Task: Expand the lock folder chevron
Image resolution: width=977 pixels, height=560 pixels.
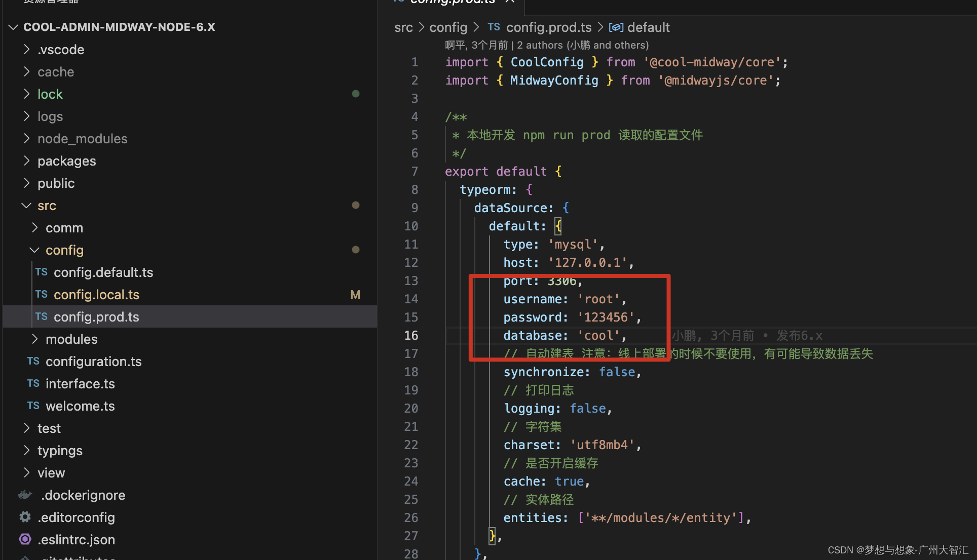Action: (x=27, y=94)
